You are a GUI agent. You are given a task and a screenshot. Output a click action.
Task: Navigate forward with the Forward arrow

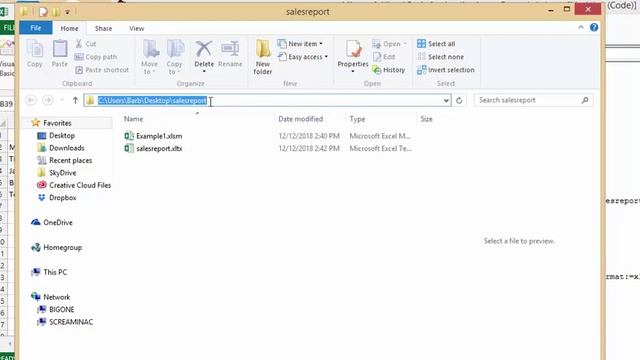tap(48, 100)
